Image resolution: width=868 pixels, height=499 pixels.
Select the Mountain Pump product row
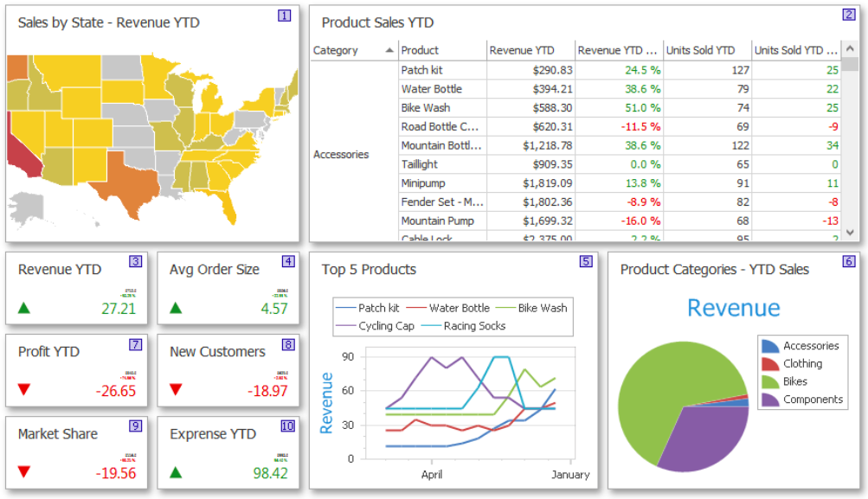pyautogui.click(x=575, y=221)
